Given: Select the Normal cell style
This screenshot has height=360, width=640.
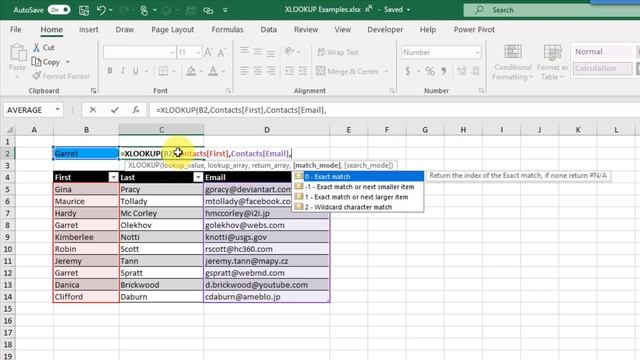Looking at the screenshot, I should pos(602,51).
